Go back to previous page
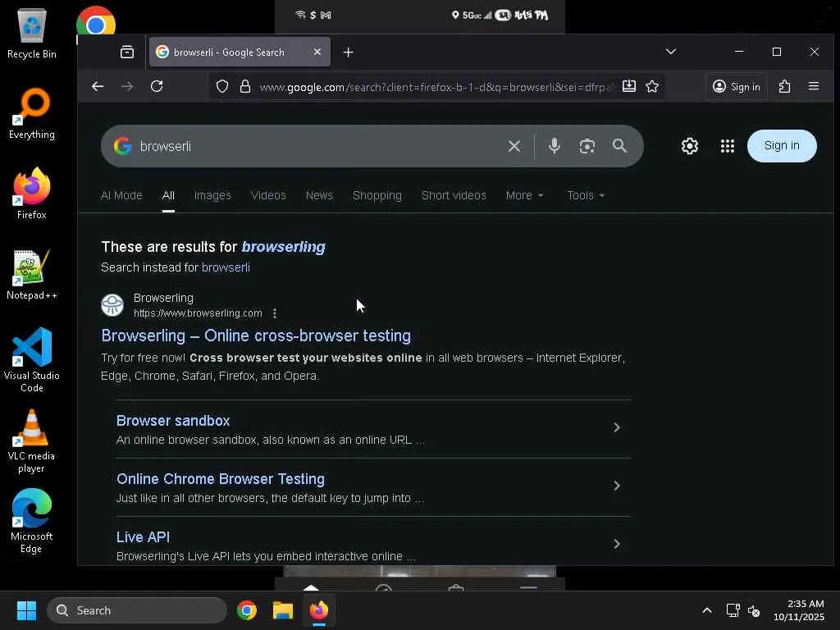Screen dimensions: 840x630 98,86
